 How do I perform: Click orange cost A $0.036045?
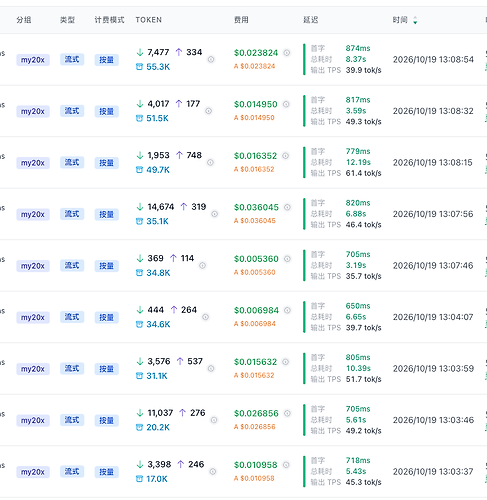[x=255, y=221]
